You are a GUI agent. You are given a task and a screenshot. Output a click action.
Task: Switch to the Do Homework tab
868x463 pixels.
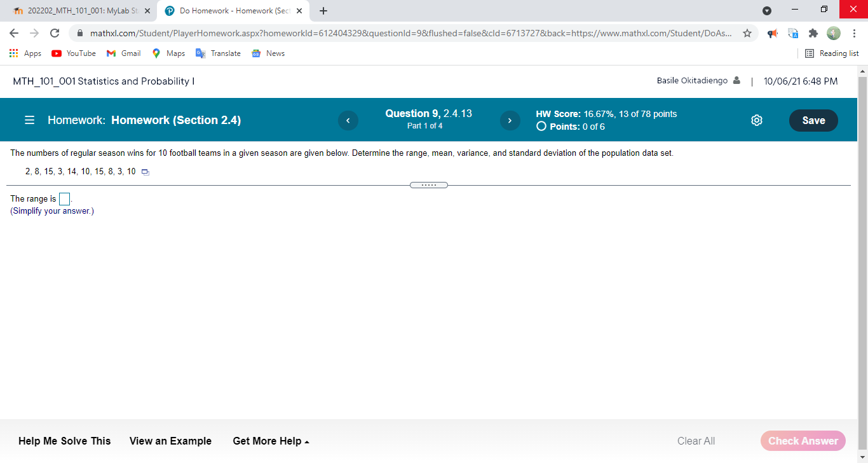234,11
